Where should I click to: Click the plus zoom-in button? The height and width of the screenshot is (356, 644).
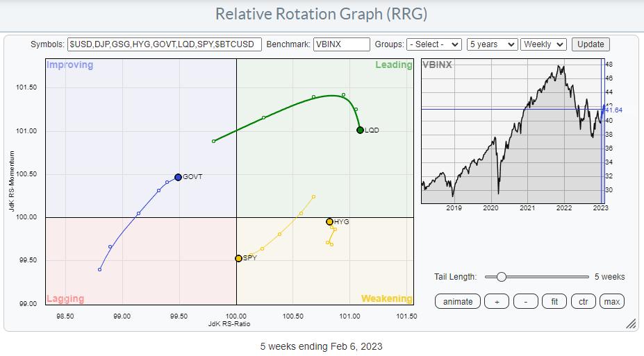point(497,301)
